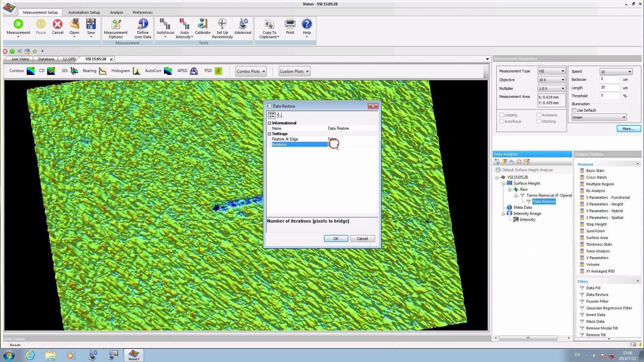
Task: Sort properties alphabetically in Data Restore dialog
Action: pyautogui.click(x=279, y=115)
